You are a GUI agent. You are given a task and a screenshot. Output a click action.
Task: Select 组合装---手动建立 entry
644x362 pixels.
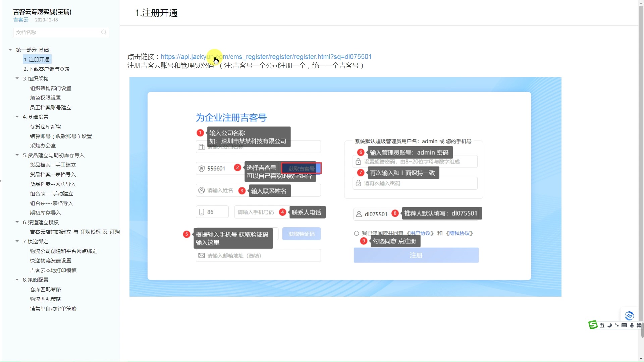pos(52,193)
